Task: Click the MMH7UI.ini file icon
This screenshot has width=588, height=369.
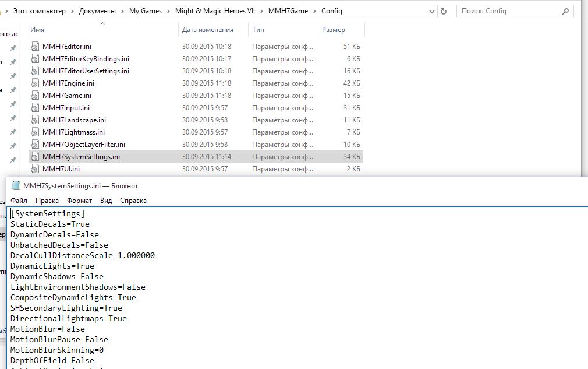Action: pos(34,169)
